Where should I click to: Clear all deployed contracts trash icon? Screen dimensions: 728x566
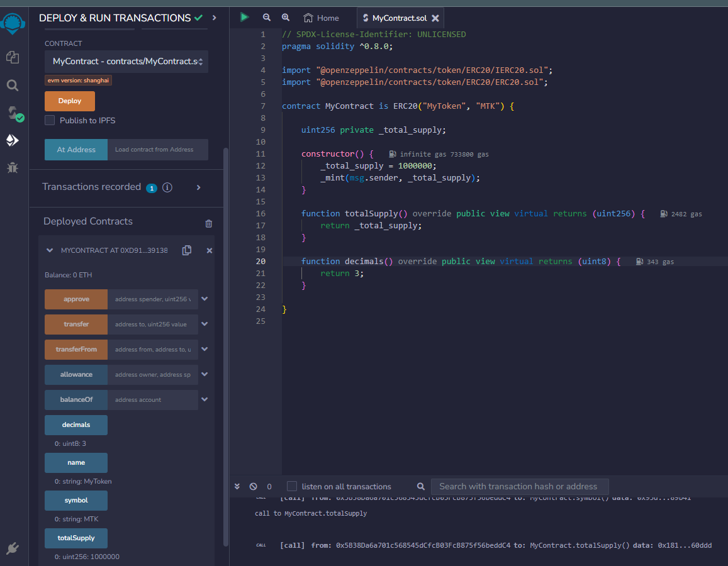[x=209, y=224]
